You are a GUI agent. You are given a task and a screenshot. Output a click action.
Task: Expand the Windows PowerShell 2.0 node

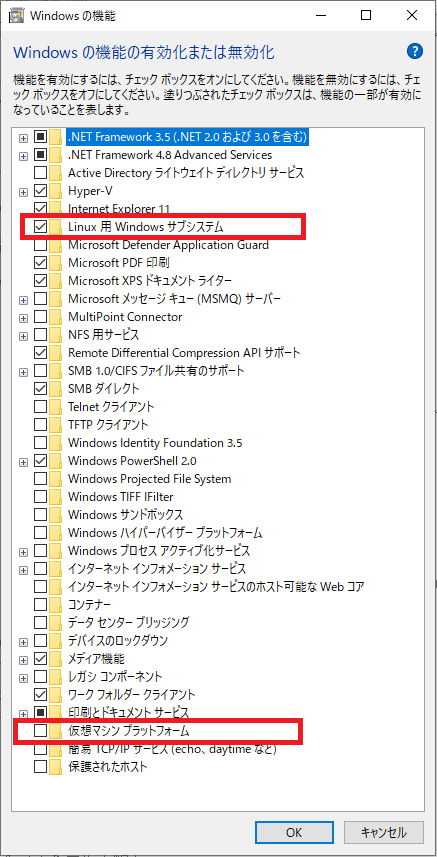click(23, 462)
